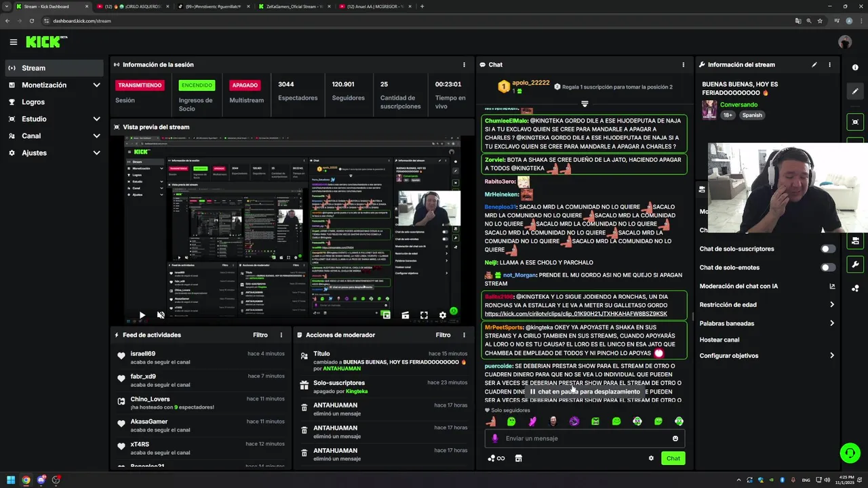The height and width of the screenshot is (488, 868).
Task: Click the purple microphone icon in chat input
Action: pos(494,439)
